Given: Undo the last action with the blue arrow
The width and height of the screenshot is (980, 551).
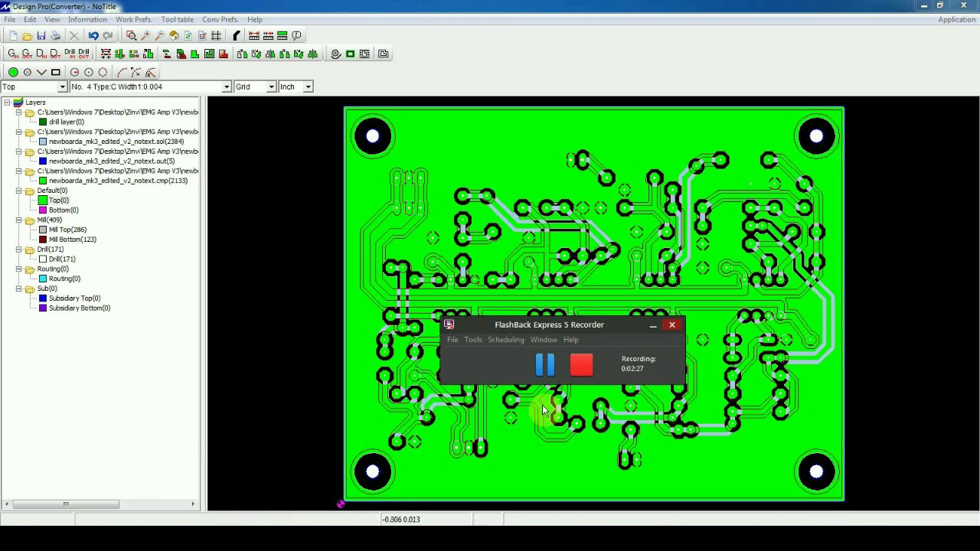Looking at the screenshot, I should (93, 36).
